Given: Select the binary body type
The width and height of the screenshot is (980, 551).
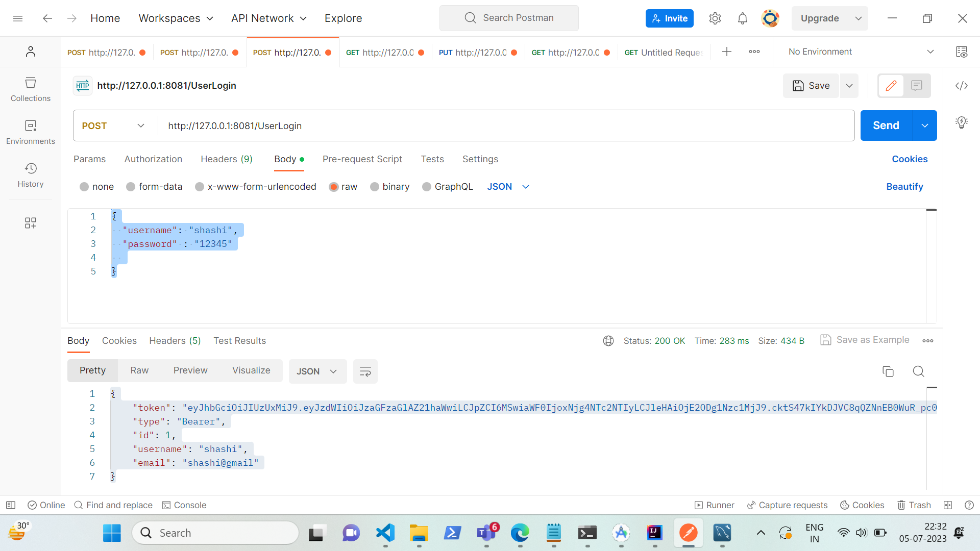Looking at the screenshot, I should 389,187.
